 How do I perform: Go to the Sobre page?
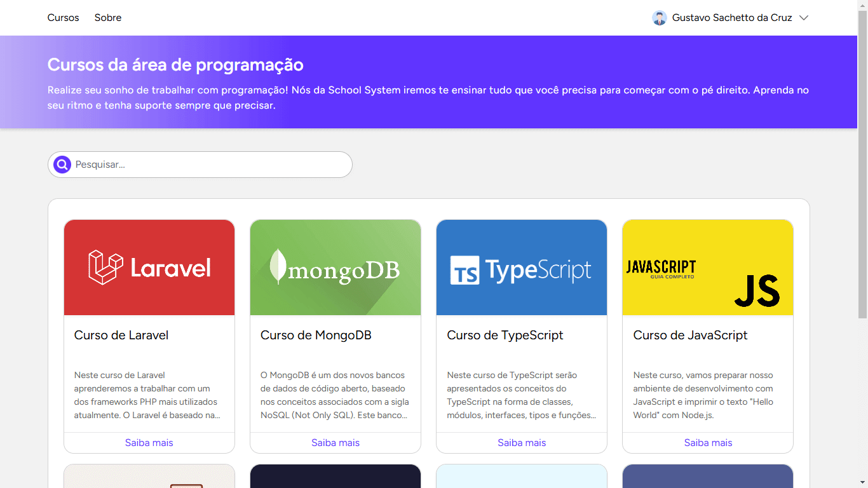[x=108, y=18]
